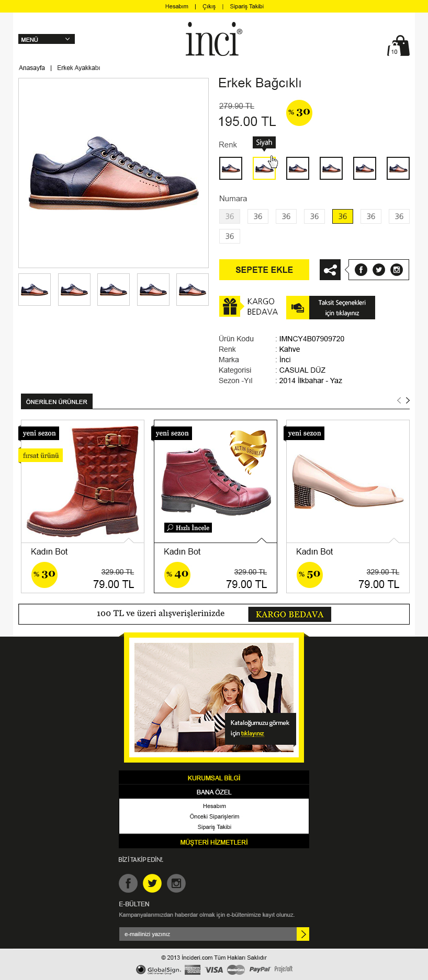Select the last size option in second row

coord(230,236)
